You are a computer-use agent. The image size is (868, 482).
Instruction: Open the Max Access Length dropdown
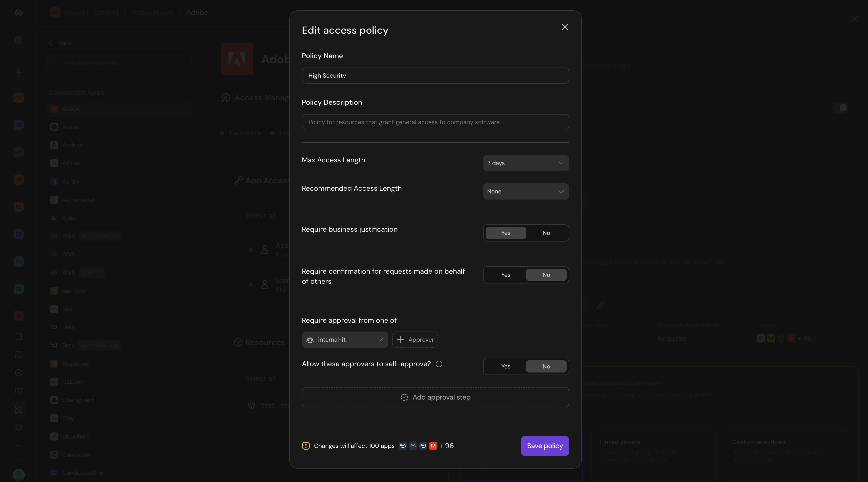pyautogui.click(x=525, y=163)
